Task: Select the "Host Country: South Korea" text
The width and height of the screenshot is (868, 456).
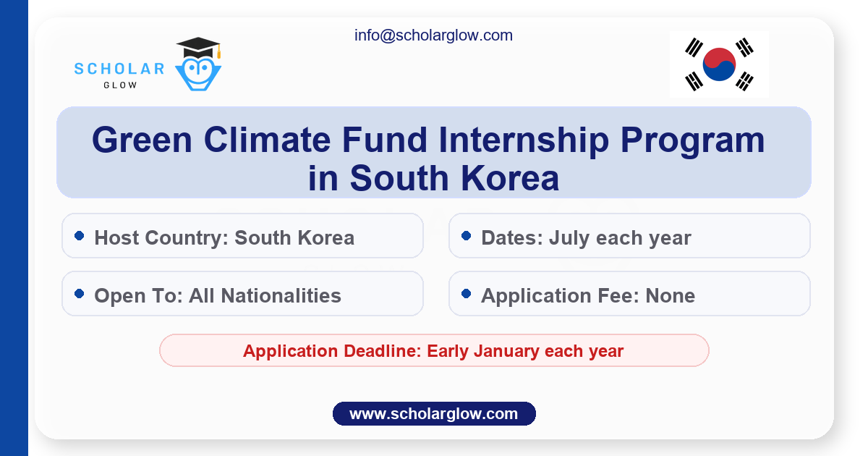Action: pos(224,237)
